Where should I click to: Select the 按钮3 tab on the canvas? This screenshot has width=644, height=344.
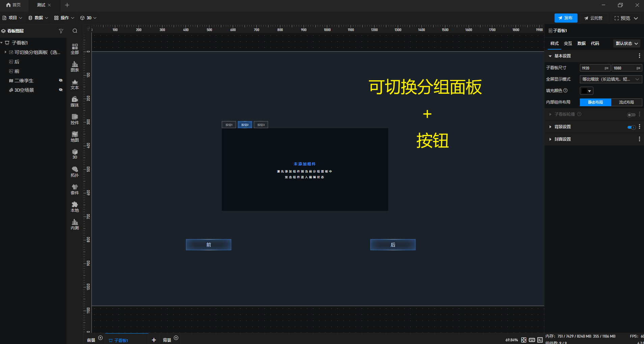[x=261, y=124]
